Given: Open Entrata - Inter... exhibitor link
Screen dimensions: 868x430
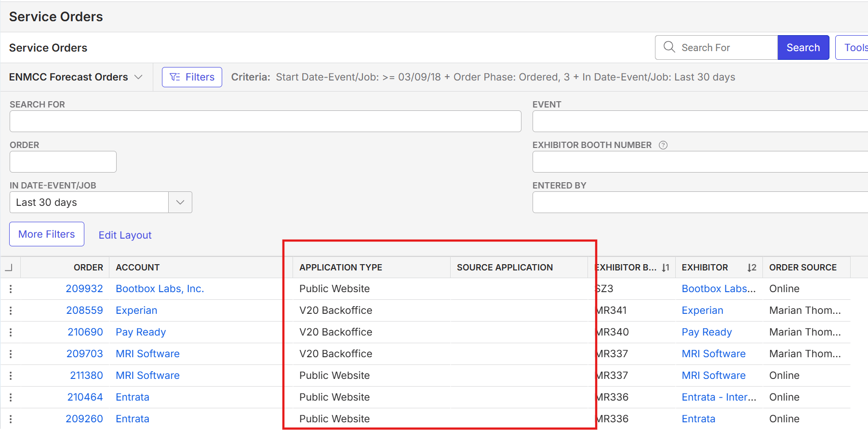Looking at the screenshot, I should pyautogui.click(x=719, y=397).
